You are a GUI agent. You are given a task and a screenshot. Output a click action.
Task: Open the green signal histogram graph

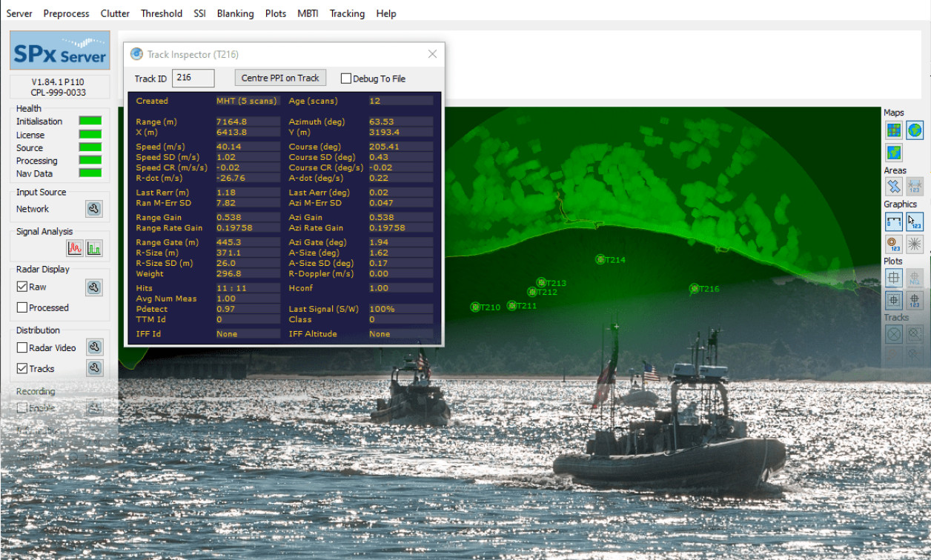tap(93, 247)
